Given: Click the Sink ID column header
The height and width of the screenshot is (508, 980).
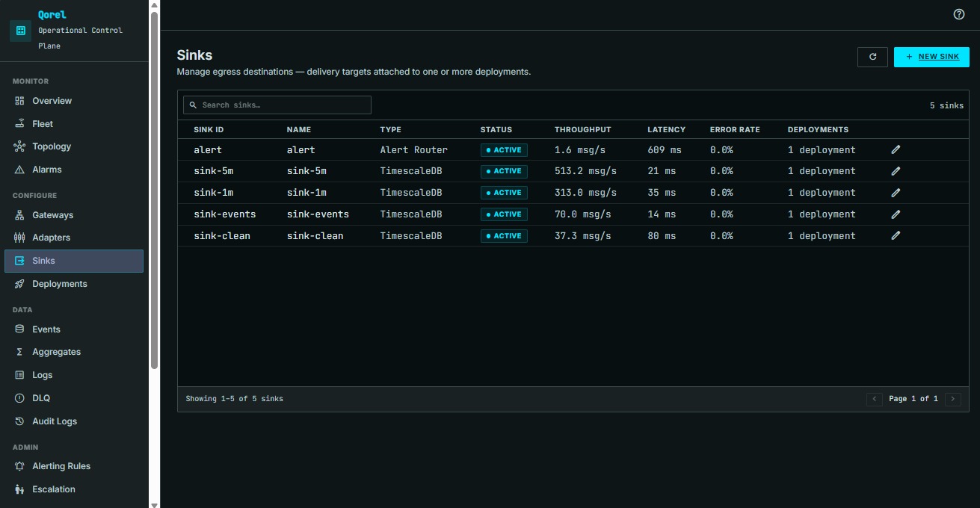Looking at the screenshot, I should [209, 130].
